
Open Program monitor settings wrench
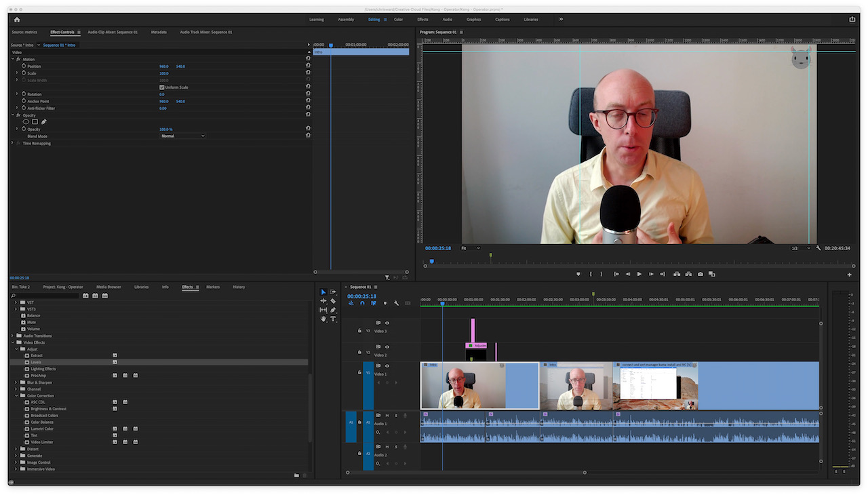coord(818,248)
